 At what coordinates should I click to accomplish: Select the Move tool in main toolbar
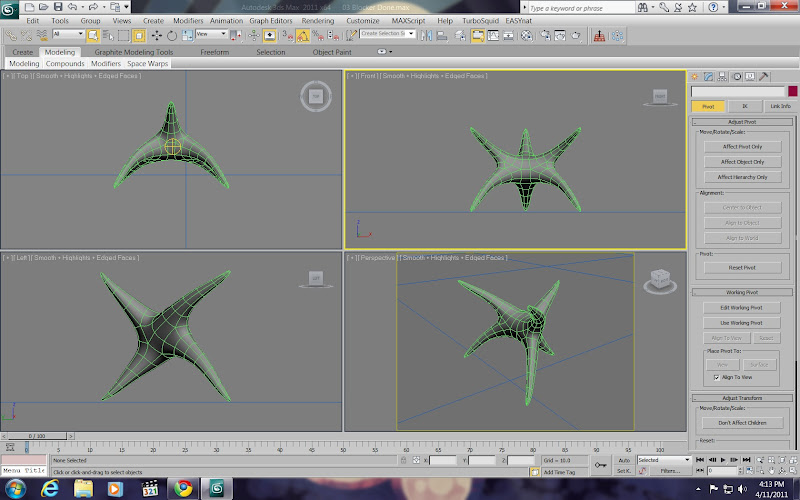click(157, 35)
